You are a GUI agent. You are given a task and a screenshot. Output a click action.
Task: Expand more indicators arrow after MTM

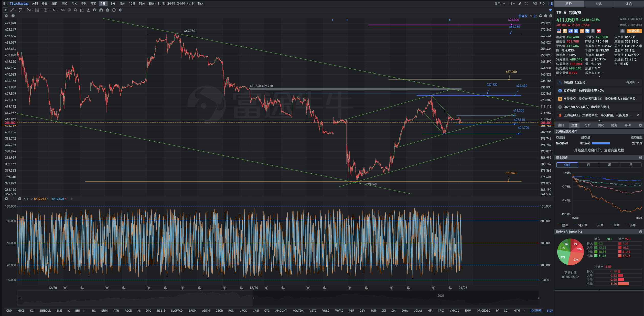[x=524, y=311]
